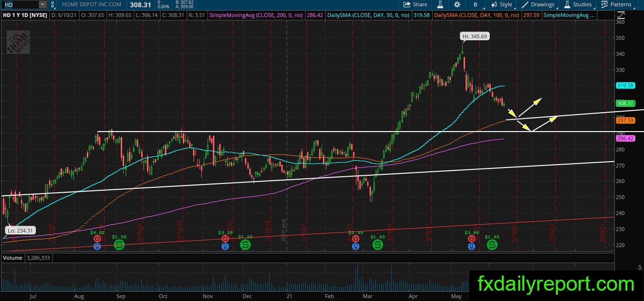Click the magenta 286.42 price axis label
Screen dimensions: 644x301
click(626, 138)
